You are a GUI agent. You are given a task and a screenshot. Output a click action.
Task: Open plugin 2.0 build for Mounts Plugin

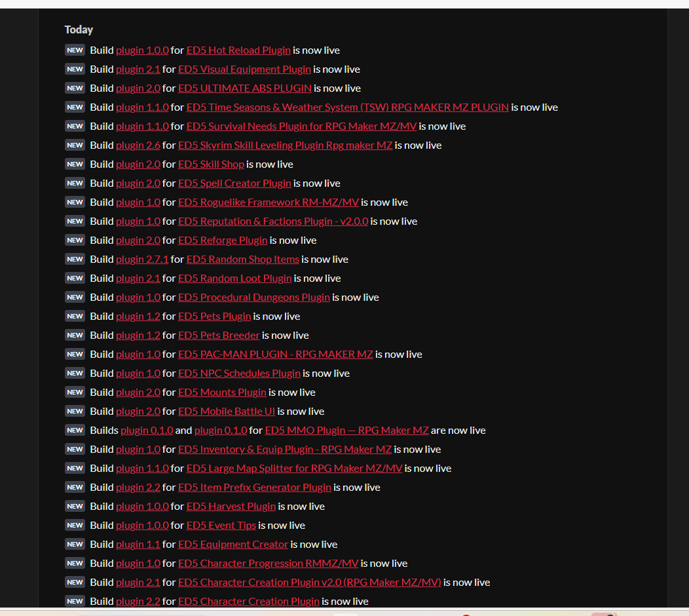click(138, 392)
